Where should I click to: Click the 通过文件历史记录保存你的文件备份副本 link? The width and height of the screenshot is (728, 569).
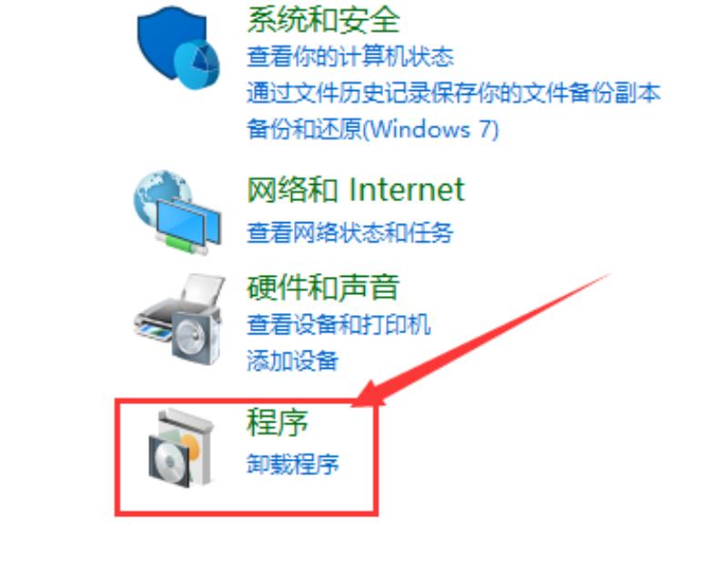pyautogui.click(x=453, y=93)
